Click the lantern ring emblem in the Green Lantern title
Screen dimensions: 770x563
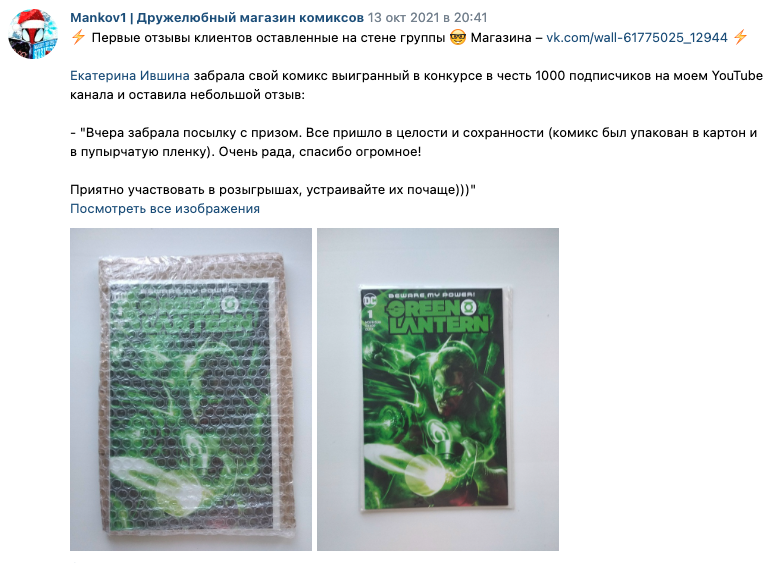(469, 309)
